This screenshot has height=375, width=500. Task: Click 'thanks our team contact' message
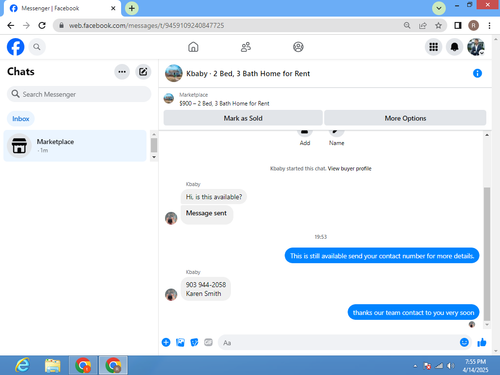pyautogui.click(x=413, y=313)
